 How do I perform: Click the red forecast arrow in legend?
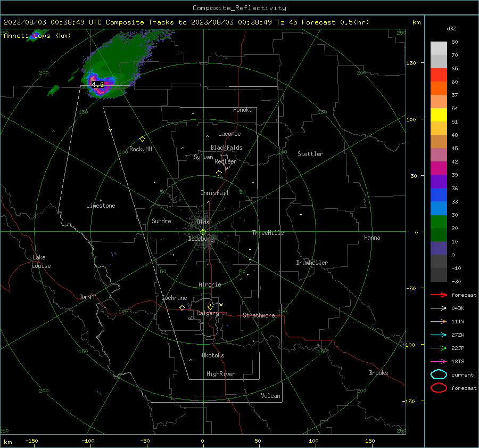(x=439, y=295)
